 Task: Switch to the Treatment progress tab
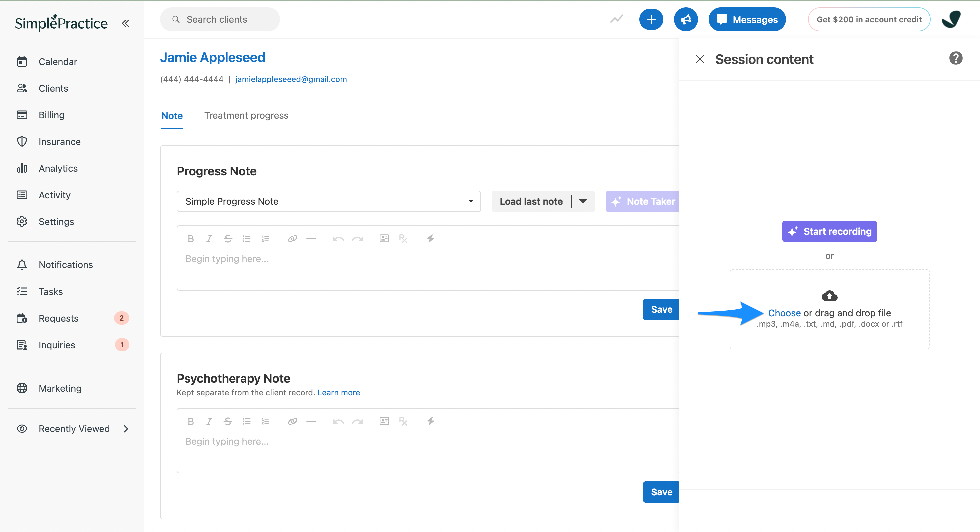(x=246, y=115)
